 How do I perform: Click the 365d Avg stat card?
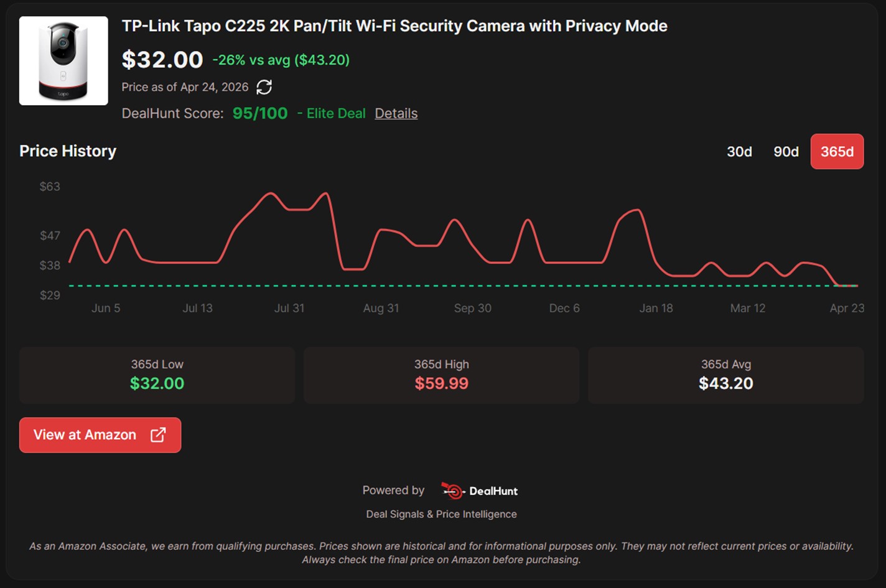(726, 375)
